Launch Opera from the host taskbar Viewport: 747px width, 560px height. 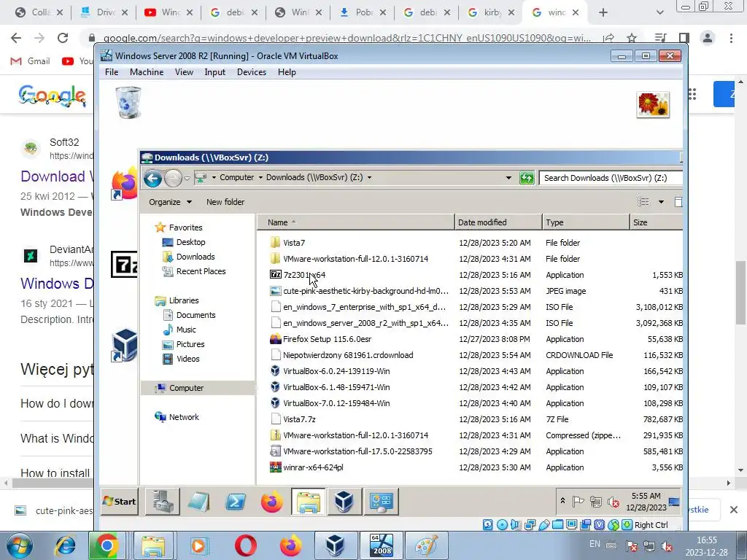[x=246, y=545]
